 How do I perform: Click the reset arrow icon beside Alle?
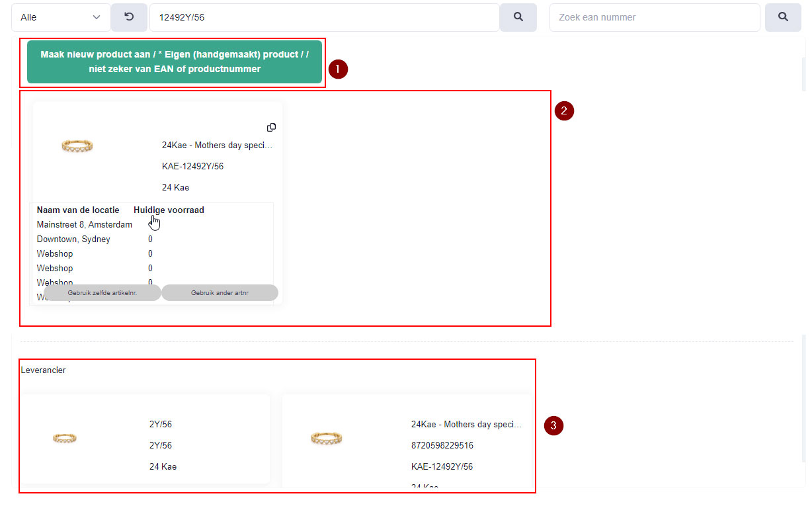tap(129, 17)
